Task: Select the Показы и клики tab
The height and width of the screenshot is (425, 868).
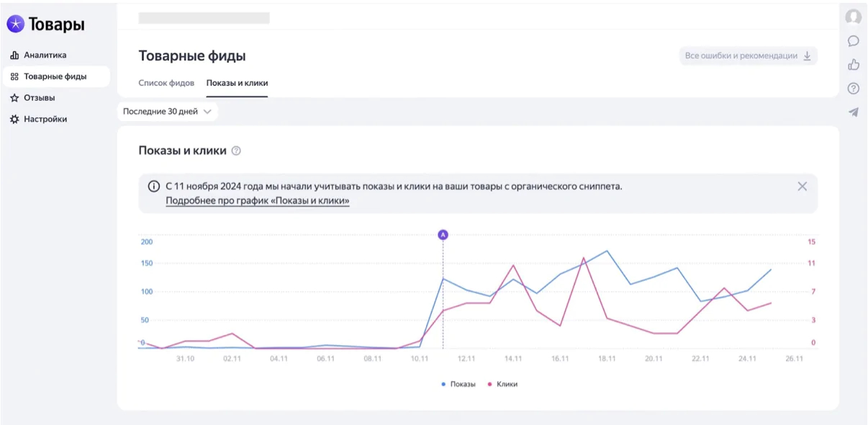Action: point(237,83)
